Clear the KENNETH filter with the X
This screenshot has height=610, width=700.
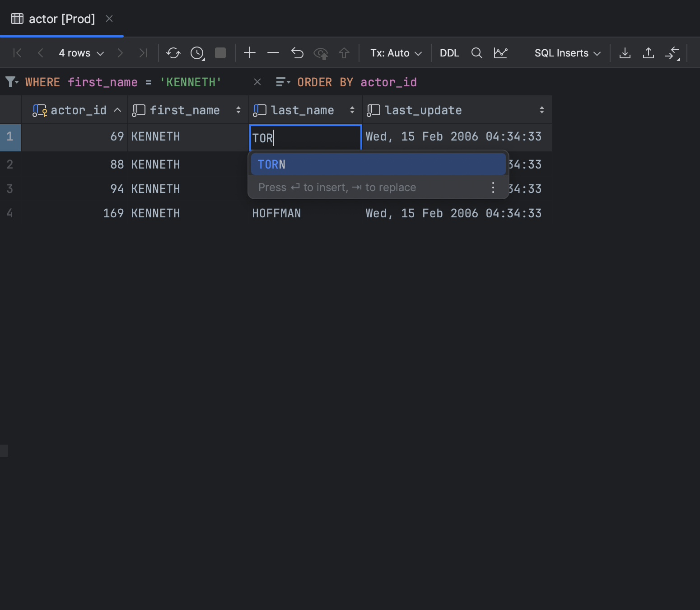tap(257, 82)
